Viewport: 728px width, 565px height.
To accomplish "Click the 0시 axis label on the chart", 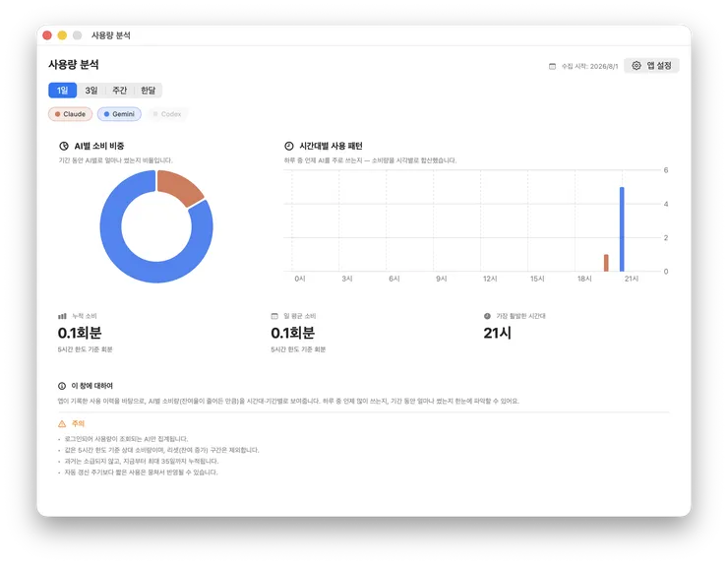I will pos(300,279).
